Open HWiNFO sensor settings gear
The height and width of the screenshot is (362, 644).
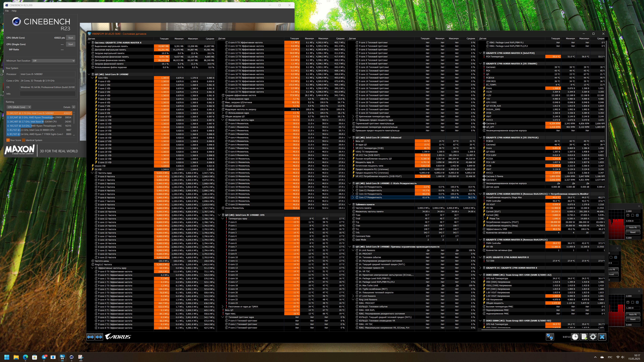tap(593, 337)
